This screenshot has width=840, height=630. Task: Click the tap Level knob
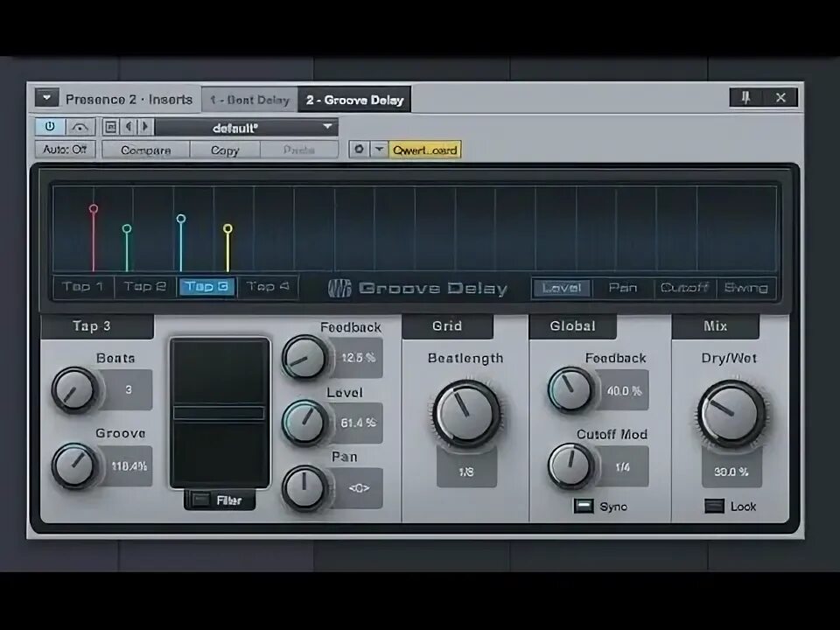coord(304,423)
